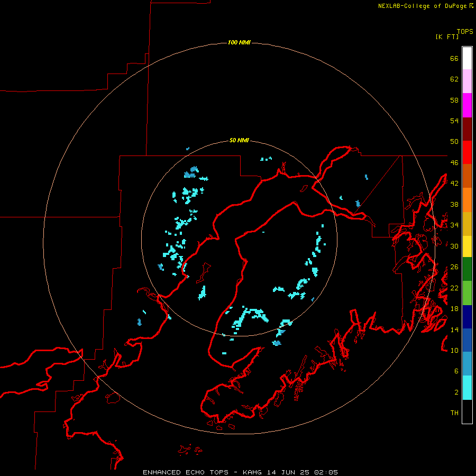The height and width of the screenshot is (476, 476).
Task: Click the legend value 10
Action: point(454,350)
